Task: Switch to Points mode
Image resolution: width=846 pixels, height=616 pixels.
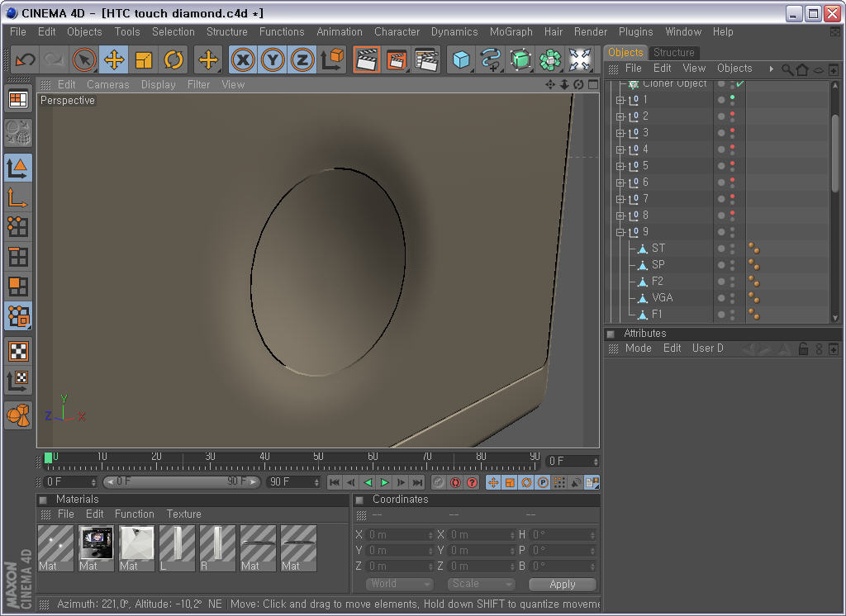Action: coord(18,227)
